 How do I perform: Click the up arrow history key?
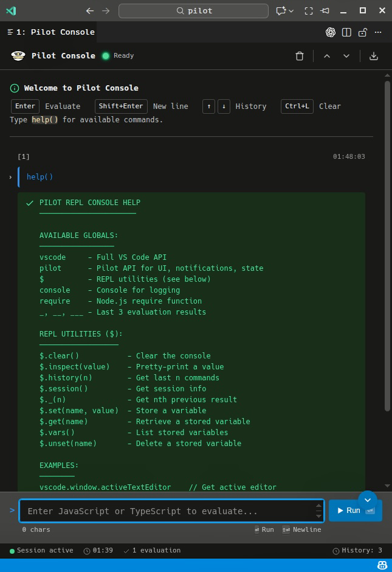[208, 106]
